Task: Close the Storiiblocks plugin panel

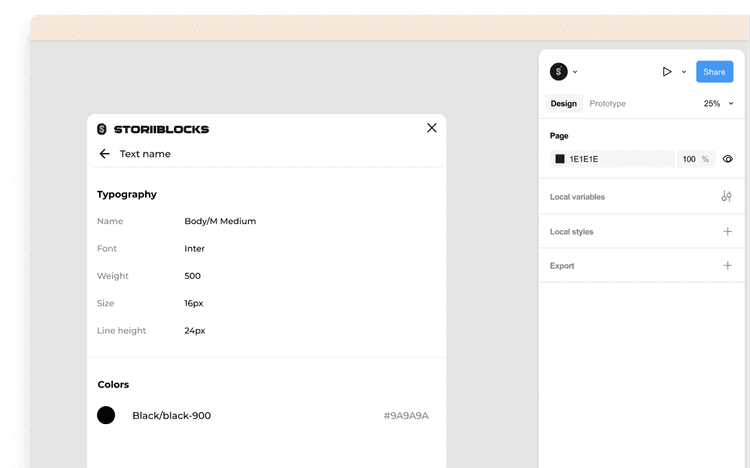Action: pos(432,128)
